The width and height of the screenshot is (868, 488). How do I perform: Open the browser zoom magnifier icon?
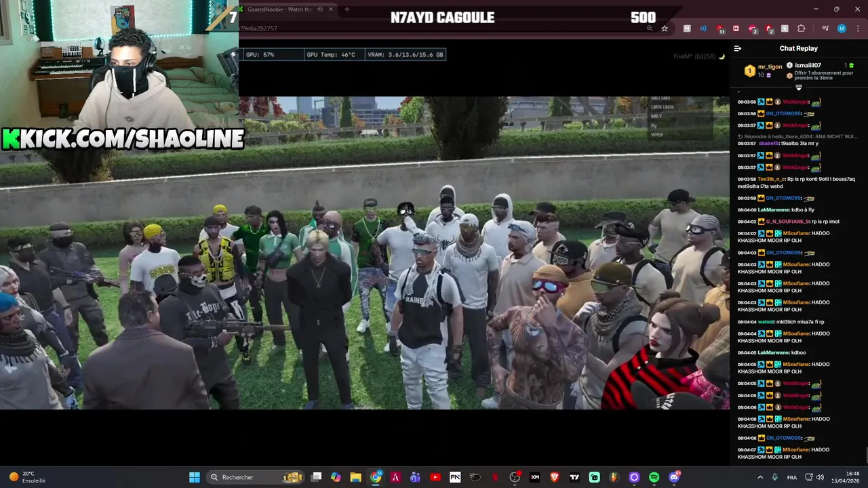coord(650,28)
